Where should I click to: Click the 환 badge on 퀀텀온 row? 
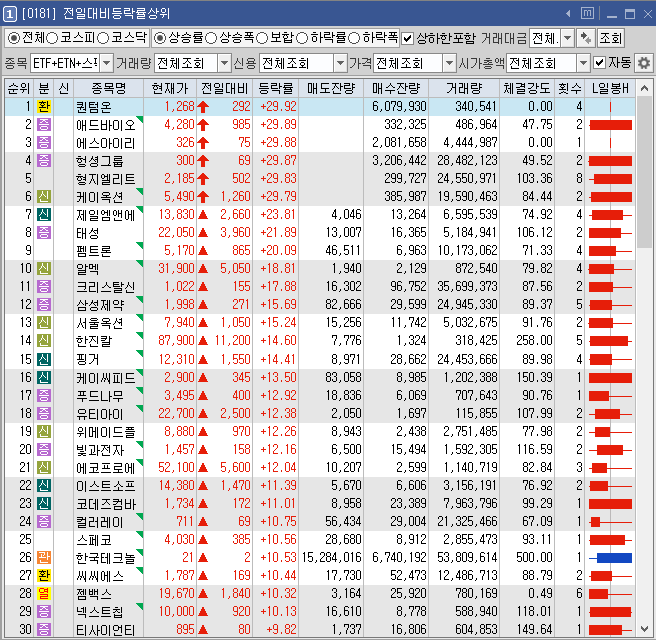point(44,107)
